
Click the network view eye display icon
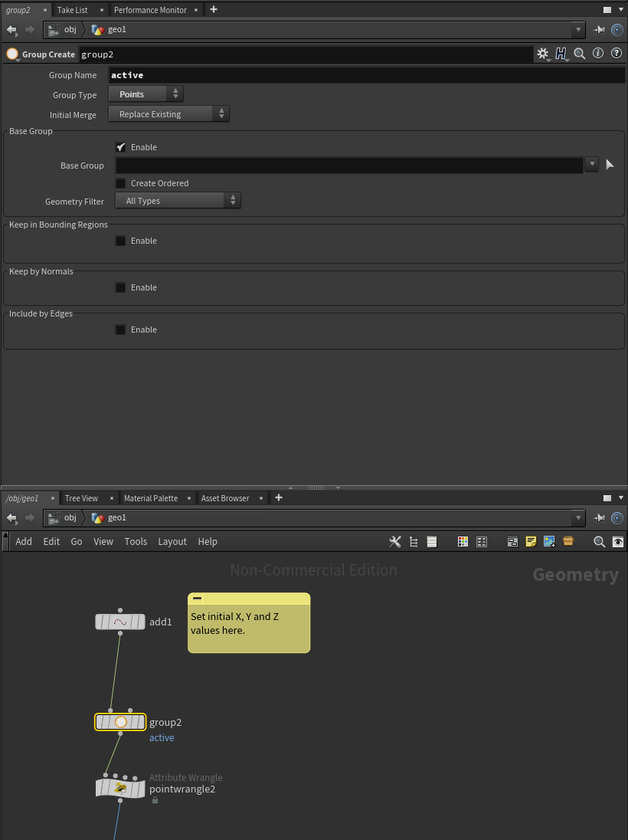click(618, 542)
